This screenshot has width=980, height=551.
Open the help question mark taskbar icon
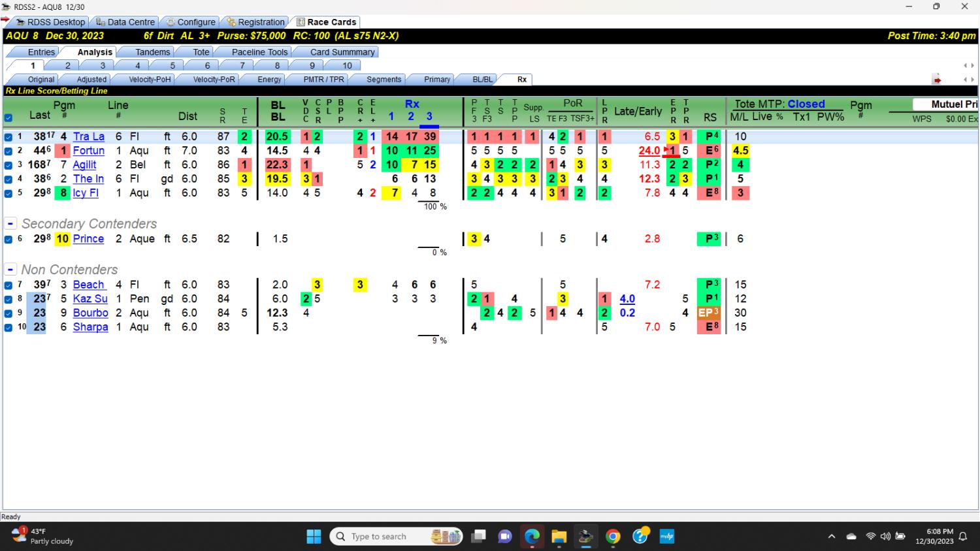(x=640, y=536)
